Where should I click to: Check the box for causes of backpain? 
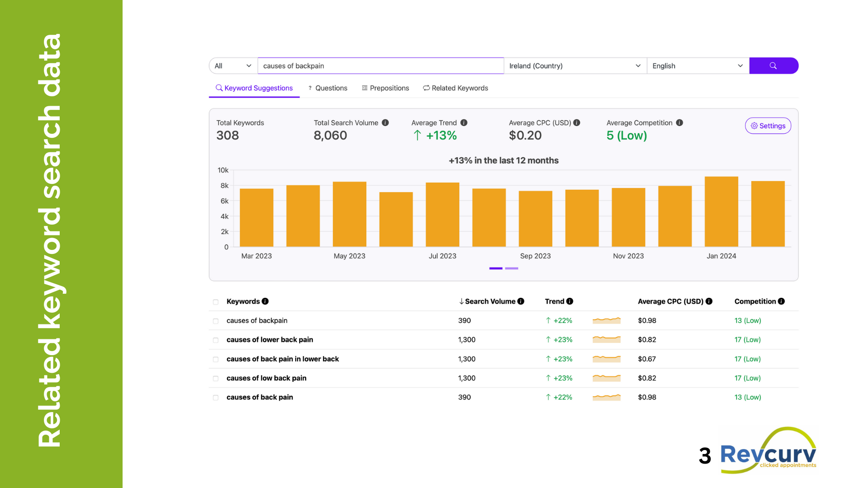tap(216, 321)
